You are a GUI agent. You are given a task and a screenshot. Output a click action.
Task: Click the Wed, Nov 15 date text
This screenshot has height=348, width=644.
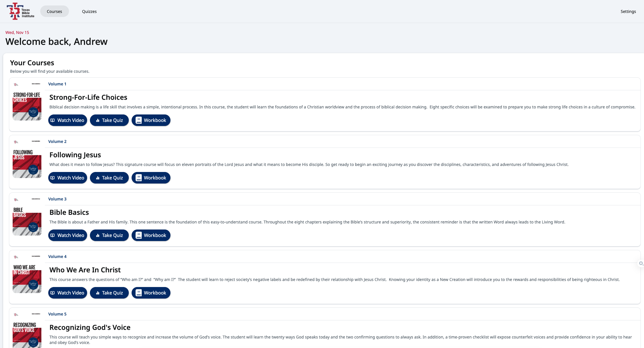[x=17, y=32]
